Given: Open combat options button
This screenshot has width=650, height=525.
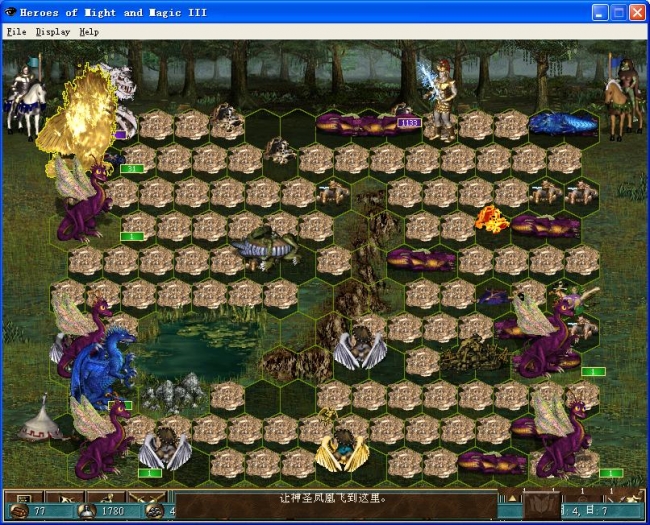Looking at the screenshot, I should [x=24, y=497].
